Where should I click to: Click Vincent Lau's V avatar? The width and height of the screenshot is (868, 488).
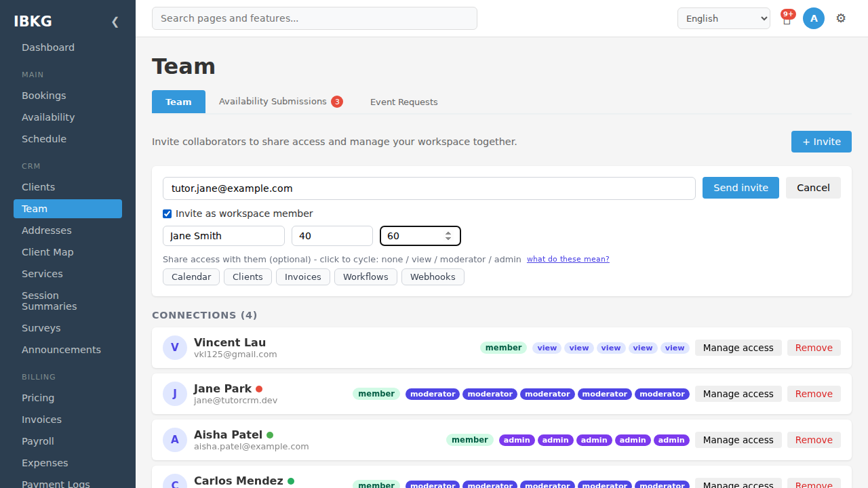[175, 348]
